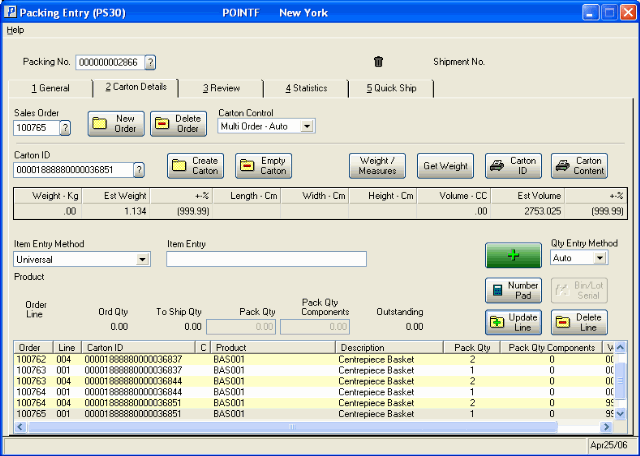The height and width of the screenshot is (456, 640).
Task: Switch to the 1 General tab
Action: click(x=51, y=88)
